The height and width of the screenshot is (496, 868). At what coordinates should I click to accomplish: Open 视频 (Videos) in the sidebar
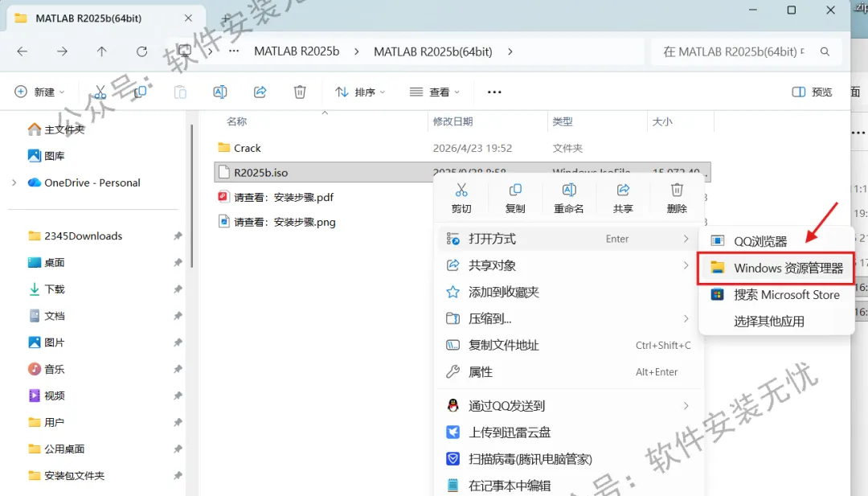click(x=47, y=396)
